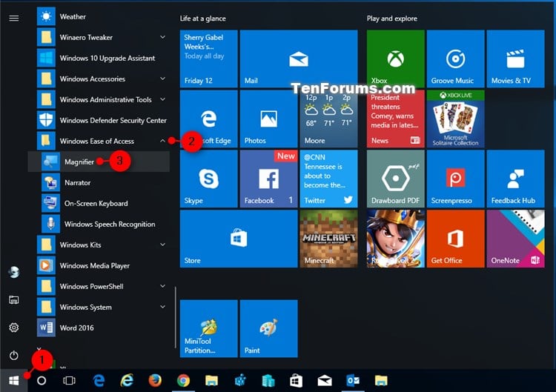Click the Life at a glance group header
This screenshot has height=392, width=556.
pyautogui.click(x=202, y=19)
